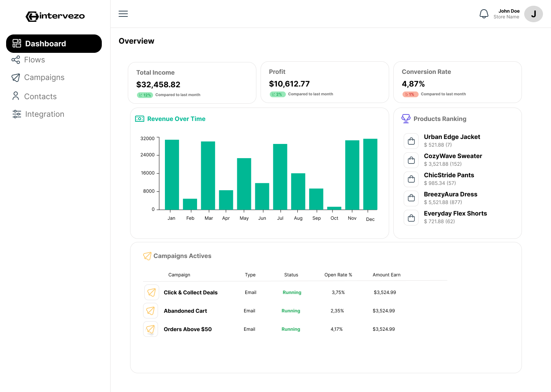Image resolution: width=551 pixels, height=392 pixels.
Task: Click the Campaign column header
Action: tap(179, 275)
